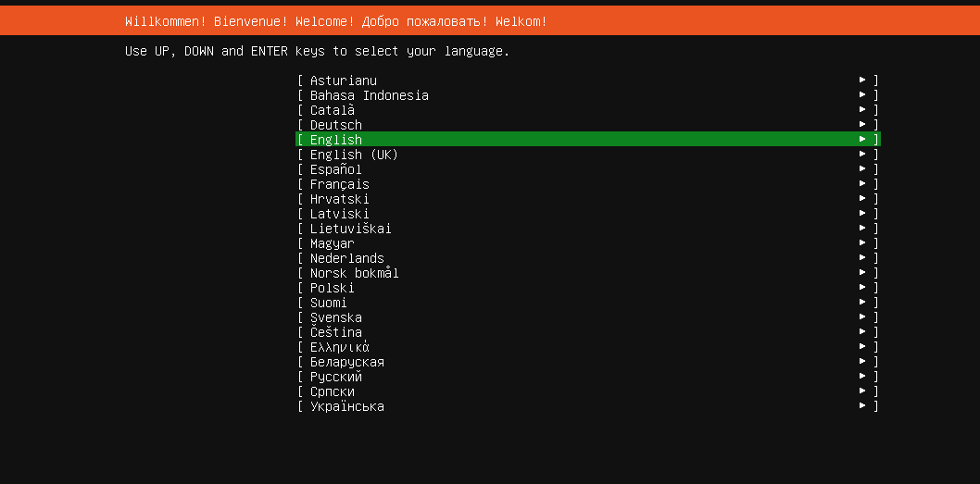The height and width of the screenshot is (484, 980).
Task: Select Русский language text
Action: click(335, 377)
